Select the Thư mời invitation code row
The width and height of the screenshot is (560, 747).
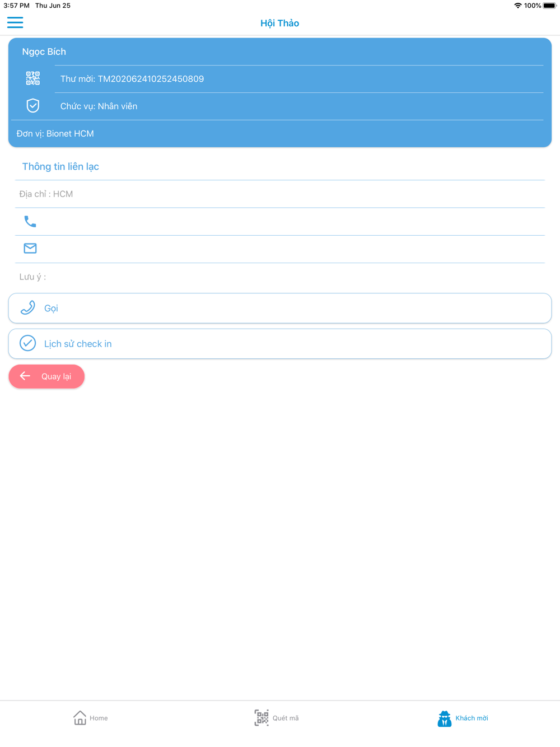coord(280,79)
